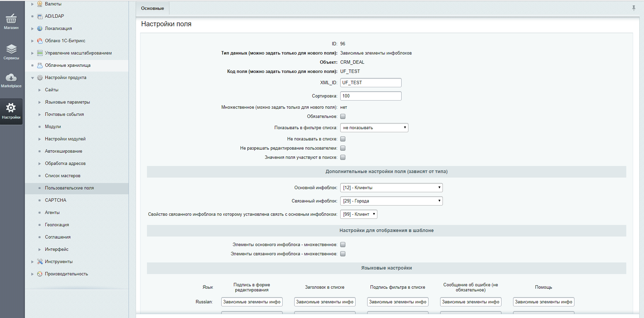Image resolution: width=644 pixels, height=318 pixels.
Task: Open Модули in the settings tree
Action: coord(53,127)
